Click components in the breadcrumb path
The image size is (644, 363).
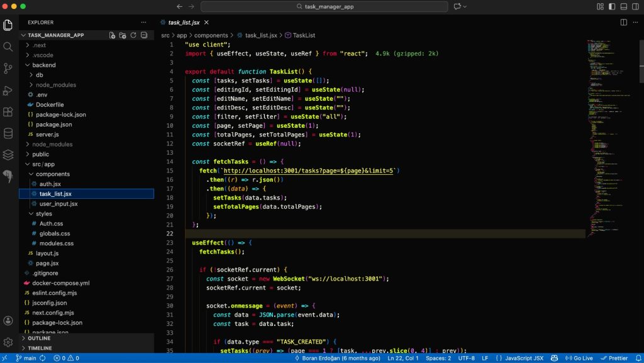tap(211, 36)
